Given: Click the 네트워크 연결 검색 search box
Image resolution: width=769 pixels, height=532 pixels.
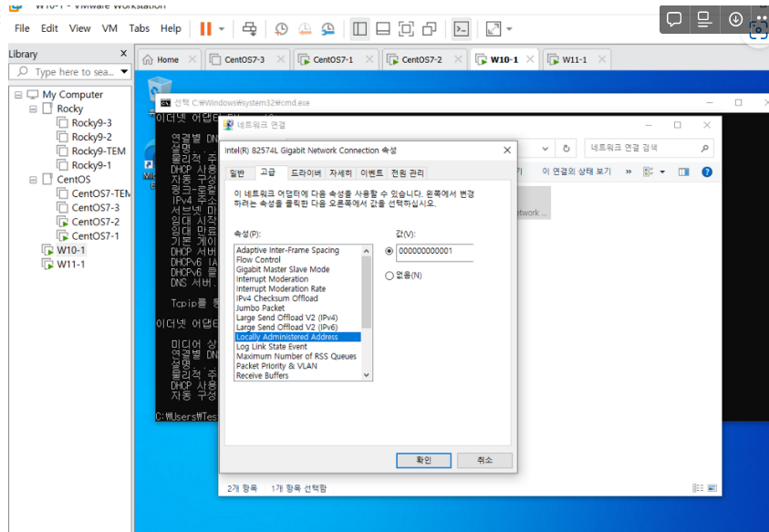Looking at the screenshot, I should (649, 148).
